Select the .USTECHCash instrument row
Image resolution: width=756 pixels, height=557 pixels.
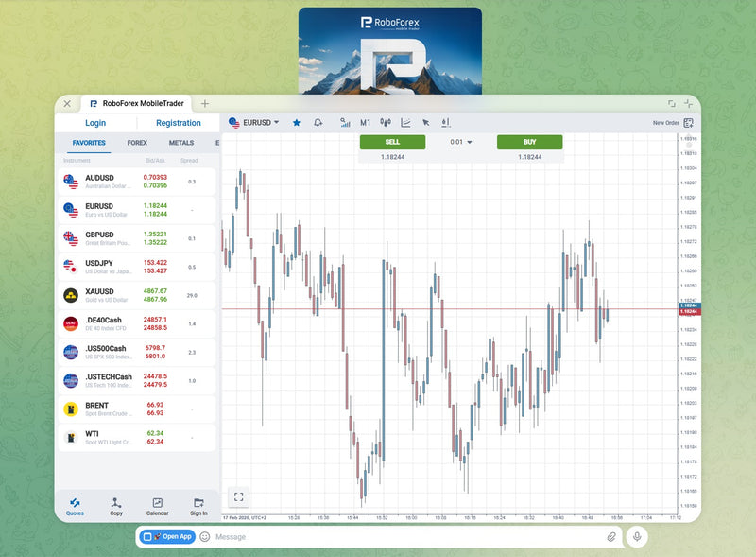(x=137, y=381)
